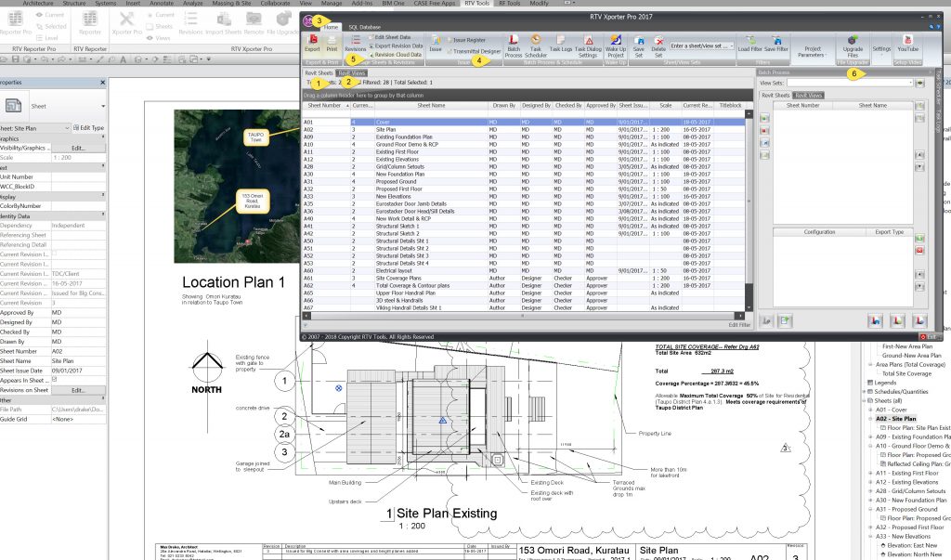The width and height of the screenshot is (951, 560).
Task: Open the View Sets combo box
Action: [908, 83]
